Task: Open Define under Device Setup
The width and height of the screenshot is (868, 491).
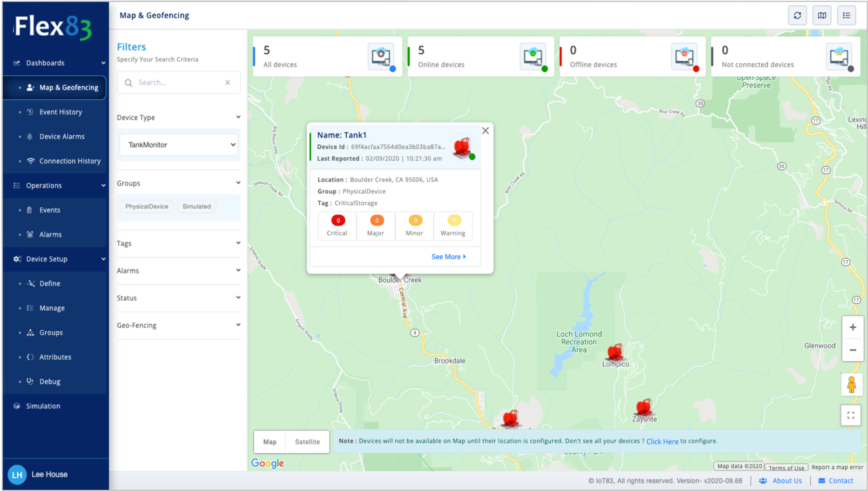Action: tap(55, 284)
